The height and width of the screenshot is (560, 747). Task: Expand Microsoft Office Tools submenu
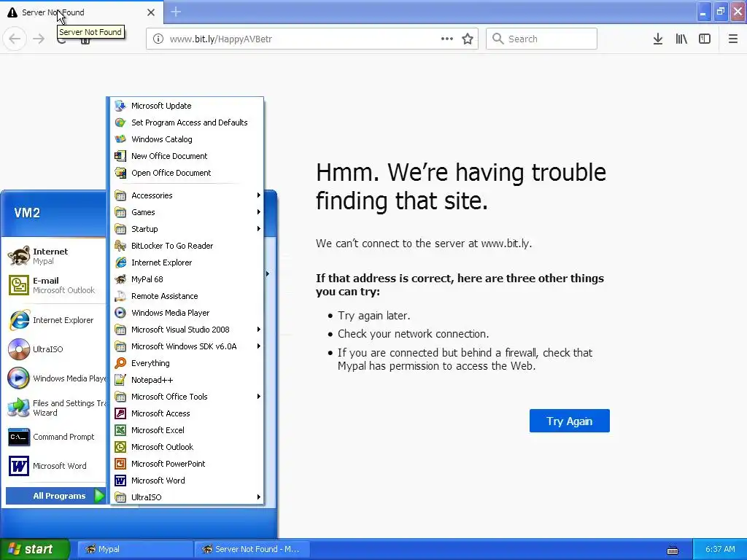pos(187,397)
